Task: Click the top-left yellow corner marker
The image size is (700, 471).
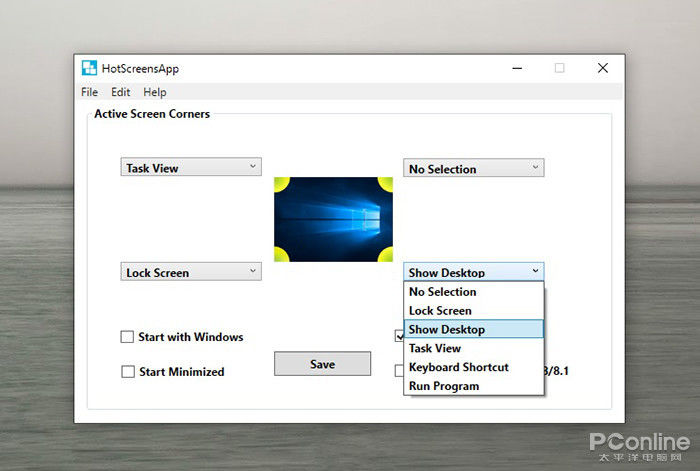Action: pyautogui.click(x=281, y=184)
